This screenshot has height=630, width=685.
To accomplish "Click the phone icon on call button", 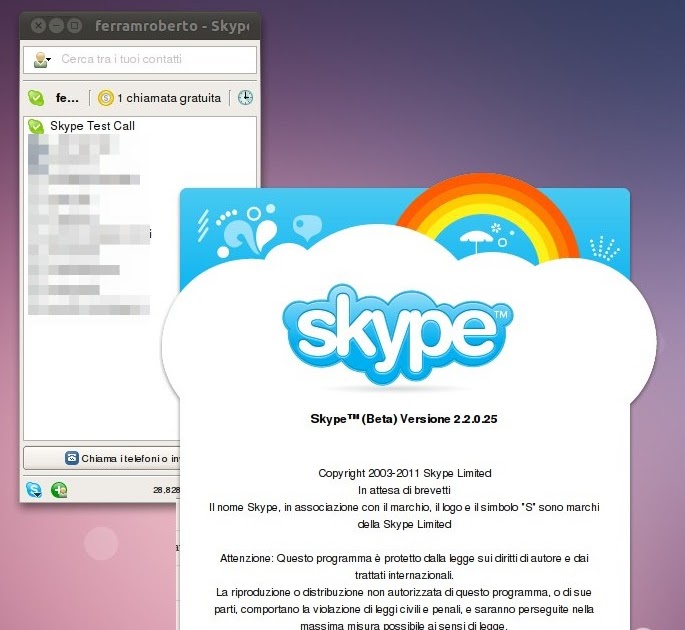I will tap(72, 458).
